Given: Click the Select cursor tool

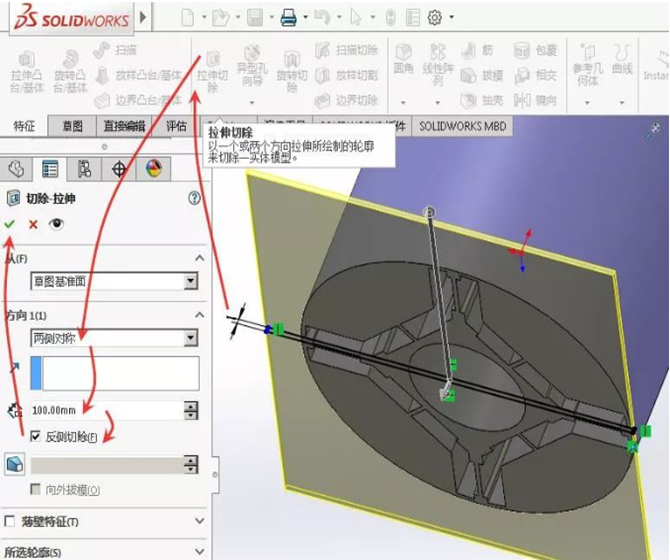Looking at the screenshot, I should point(356,18).
